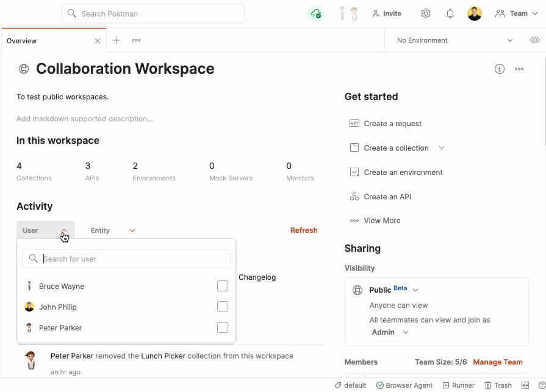546x392 pixels.
Task: Click Create an environment
Action: pyautogui.click(x=396, y=172)
